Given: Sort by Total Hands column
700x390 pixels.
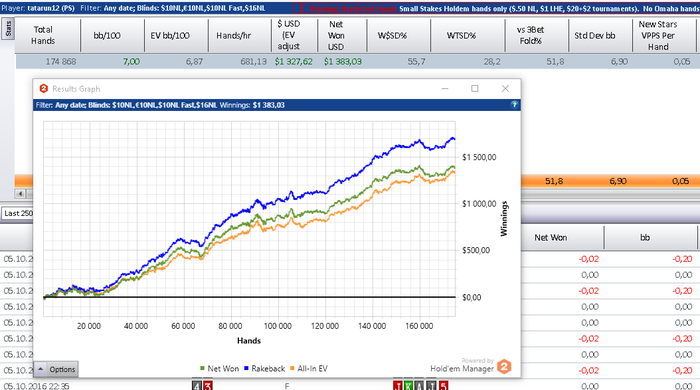Looking at the screenshot, I should (x=48, y=35).
